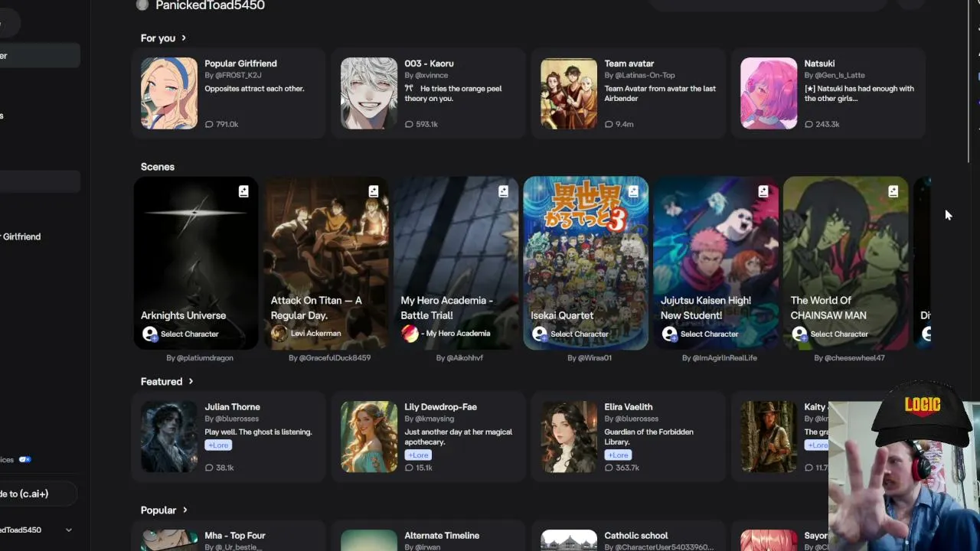Click the scene badge icon on Jujutsu Kaisen High

pyautogui.click(x=763, y=191)
